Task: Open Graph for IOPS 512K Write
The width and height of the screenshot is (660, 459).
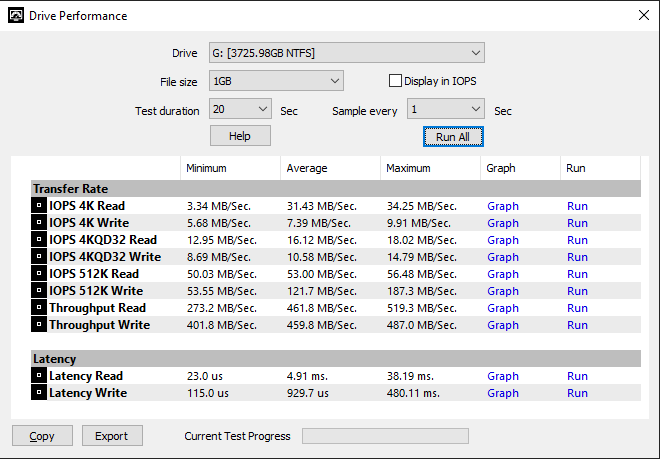Action: (x=502, y=291)
